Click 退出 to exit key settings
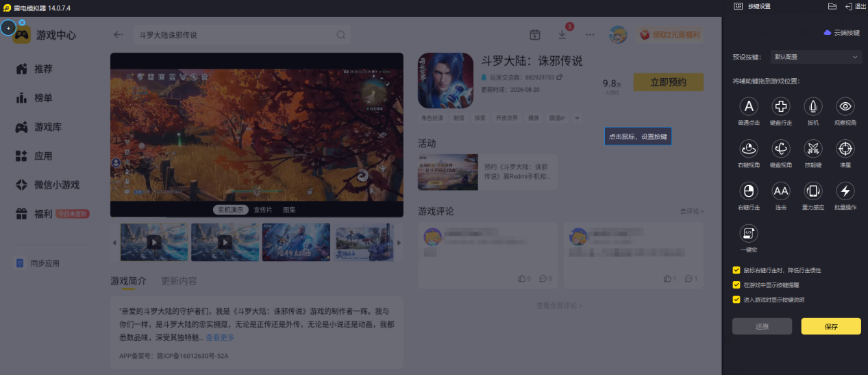This screenshot has width=868, height=375. coord(856,6)
